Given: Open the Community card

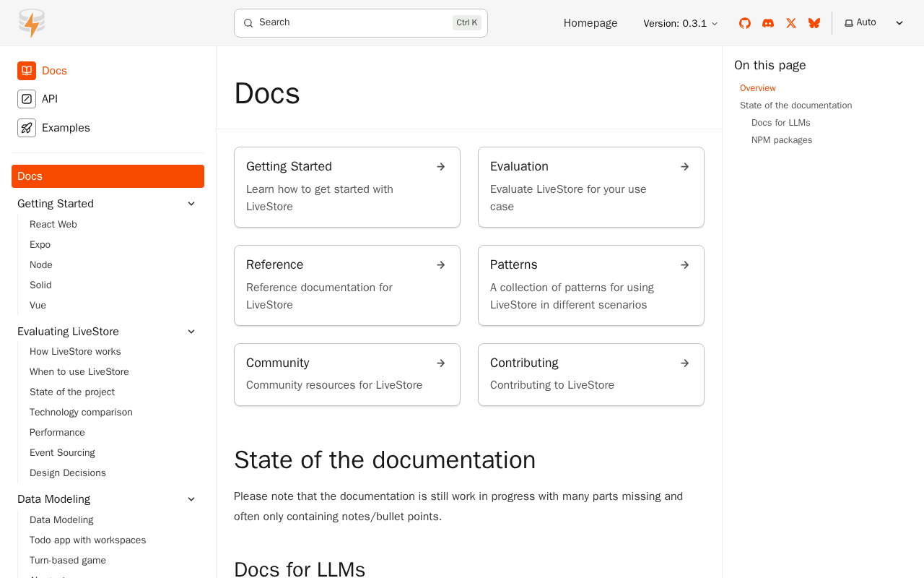Looking at the screenshot, I should click(x=346, y=374).
